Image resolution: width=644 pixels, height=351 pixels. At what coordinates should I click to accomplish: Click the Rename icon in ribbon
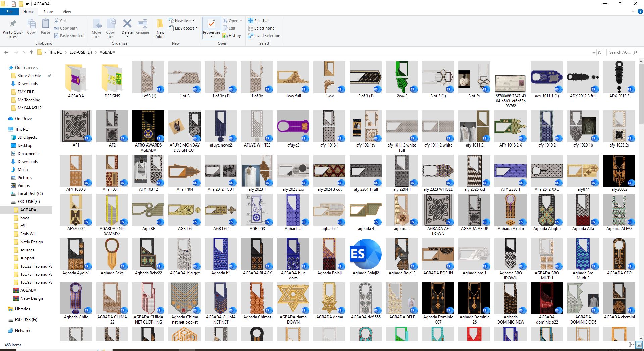point(142,23)
